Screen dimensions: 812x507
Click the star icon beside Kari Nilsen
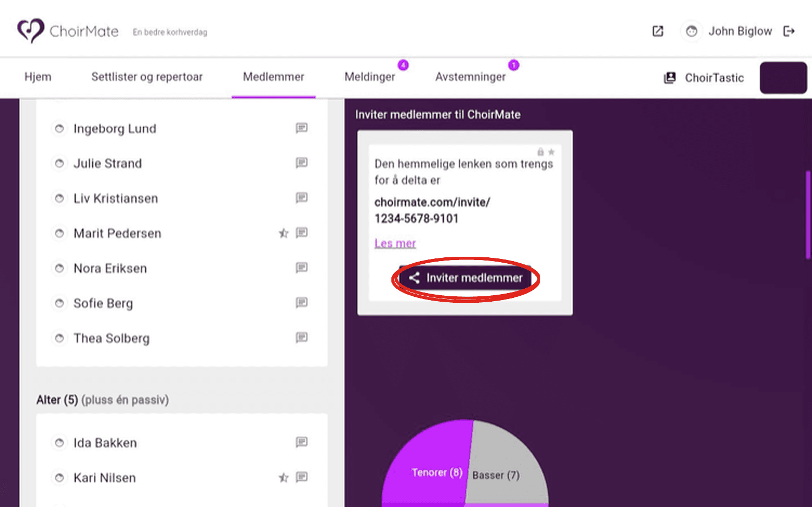284,478
